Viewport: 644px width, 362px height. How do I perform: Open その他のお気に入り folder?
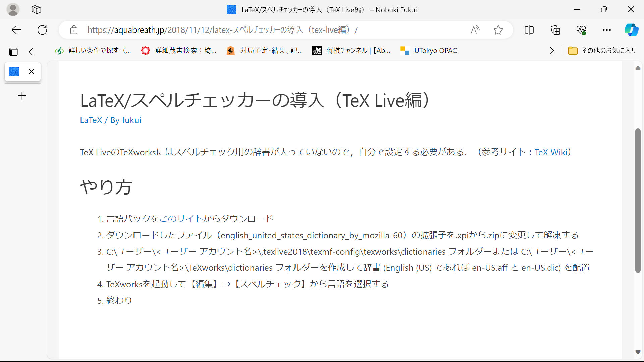(602, 51)
